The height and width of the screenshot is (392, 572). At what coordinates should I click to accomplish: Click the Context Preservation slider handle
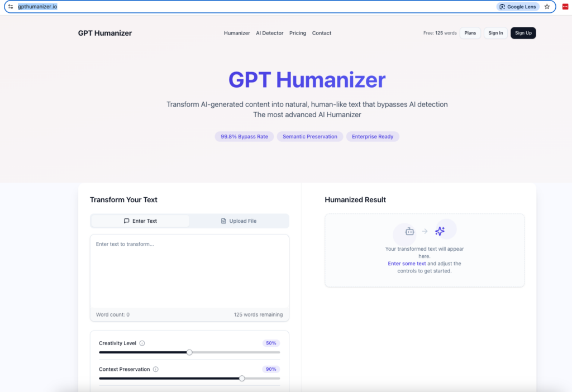tap(242, 378)
